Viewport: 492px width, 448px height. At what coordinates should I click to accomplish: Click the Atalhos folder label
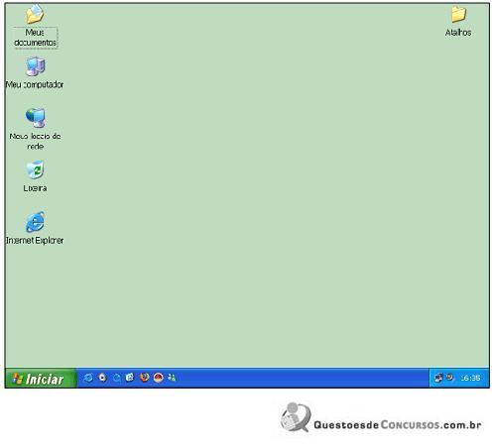tap(458, 33)
